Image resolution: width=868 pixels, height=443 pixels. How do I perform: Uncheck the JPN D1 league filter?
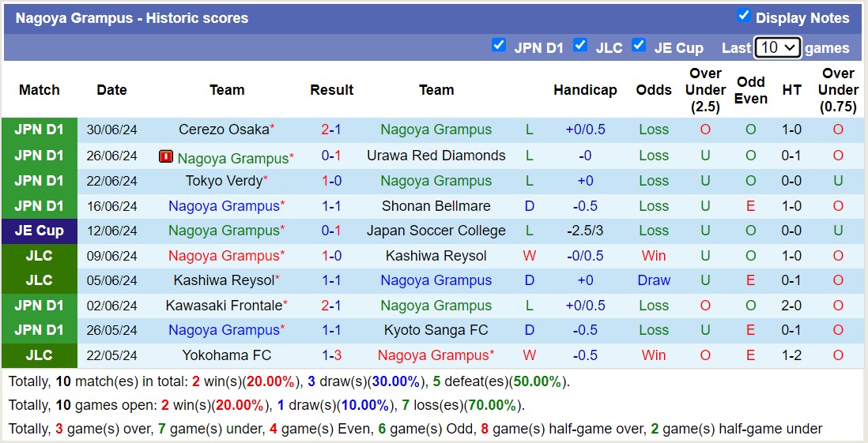pyautogui.click(x=498, y=45)
